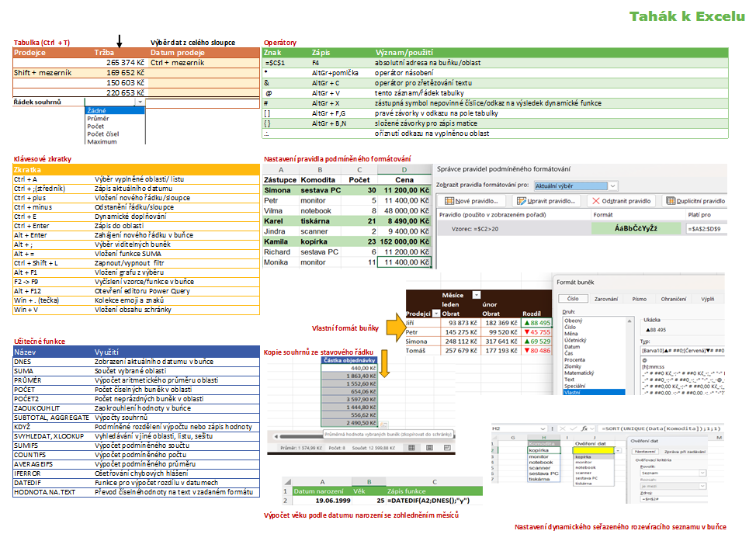Viewport: 756px width, 541px height.
Task: Click the Platí pro range field
Action: 706,228
